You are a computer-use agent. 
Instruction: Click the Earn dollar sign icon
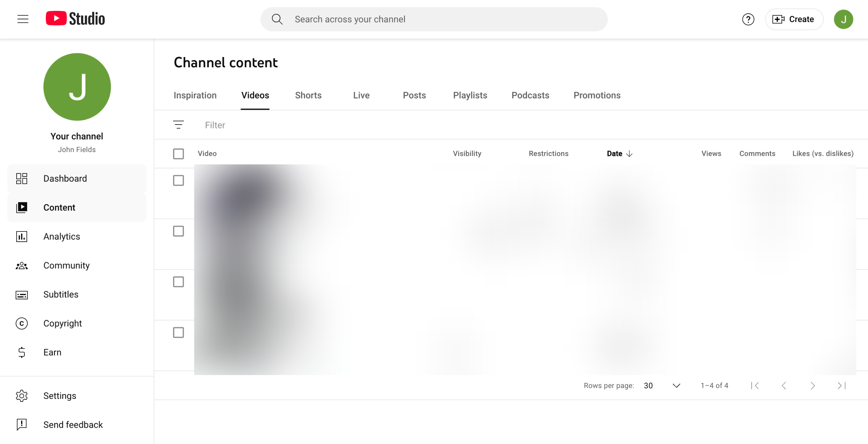(22, 352)
